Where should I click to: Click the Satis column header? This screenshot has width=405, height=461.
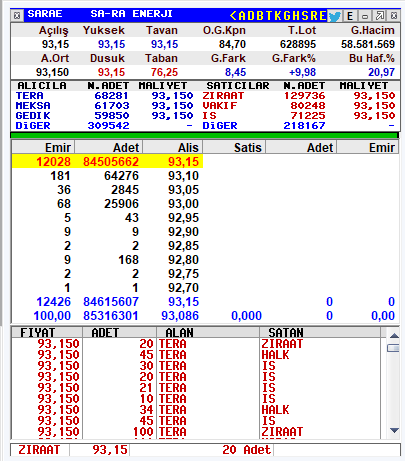pos(234,147)
